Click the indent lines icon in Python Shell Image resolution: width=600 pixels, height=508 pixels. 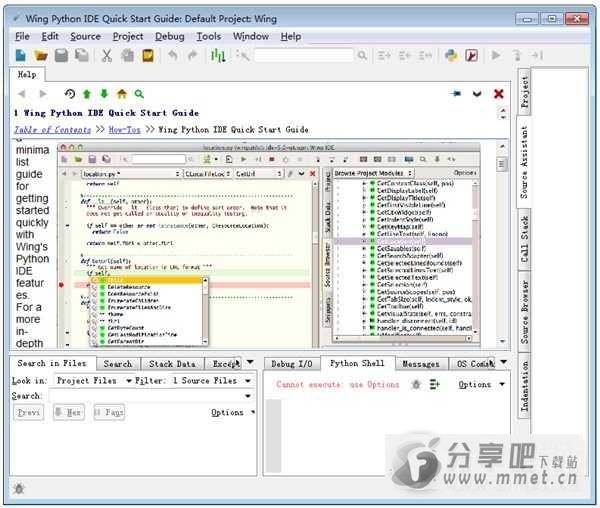(x=435, y=384)
